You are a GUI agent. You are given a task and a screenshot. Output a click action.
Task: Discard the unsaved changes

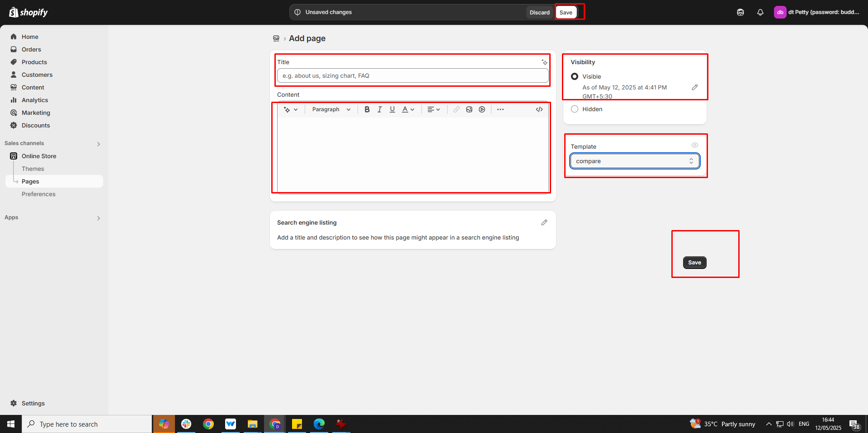click(539, 12)
